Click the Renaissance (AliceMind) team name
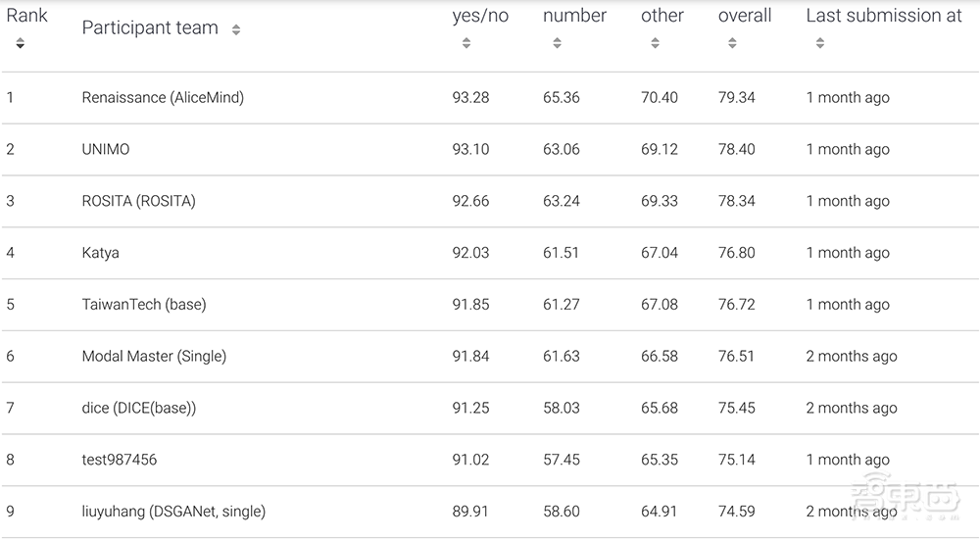The height and width of the screenshot is (539, 980). (x=163, y=98)
